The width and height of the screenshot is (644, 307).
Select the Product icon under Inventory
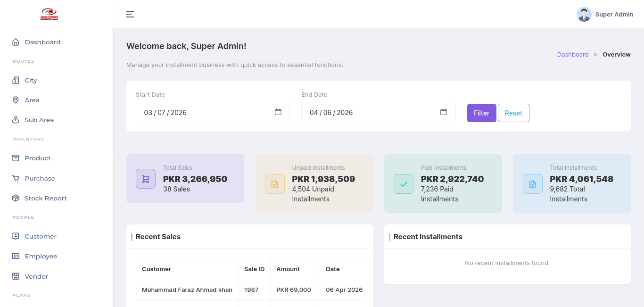(x=15, y=158)
